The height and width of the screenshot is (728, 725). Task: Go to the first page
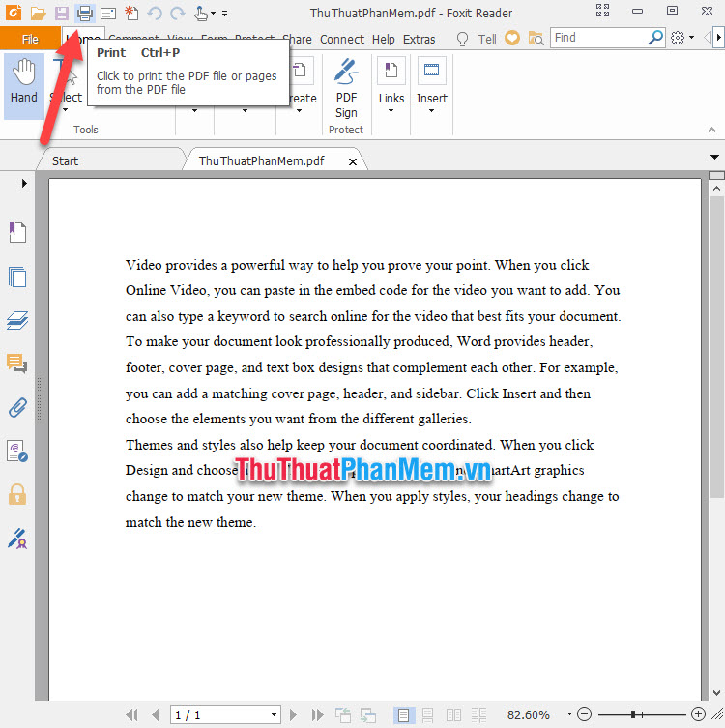click(131, 715)
